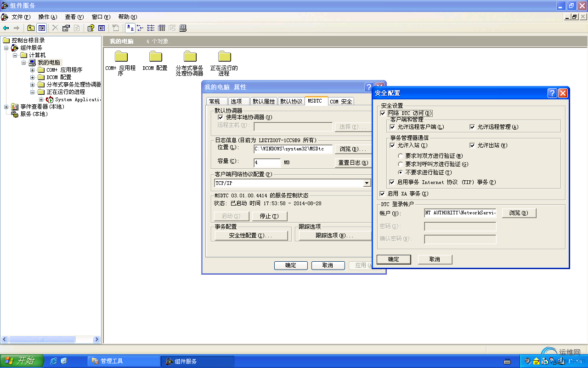Click the 安全性配置 button
The image size is (588, 368).
tap(251, 236)
